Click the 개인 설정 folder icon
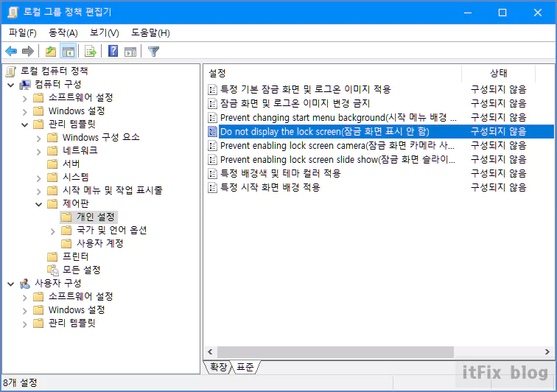The image size is (557, 392). [x=66, y=217]
